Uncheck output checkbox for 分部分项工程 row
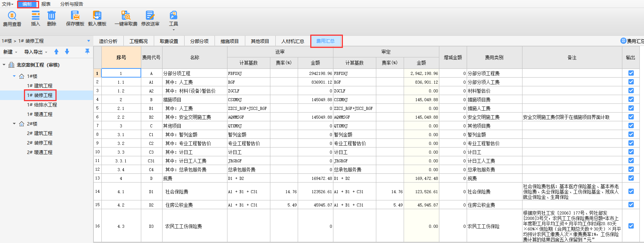644x243 pixels. point(631,73)
